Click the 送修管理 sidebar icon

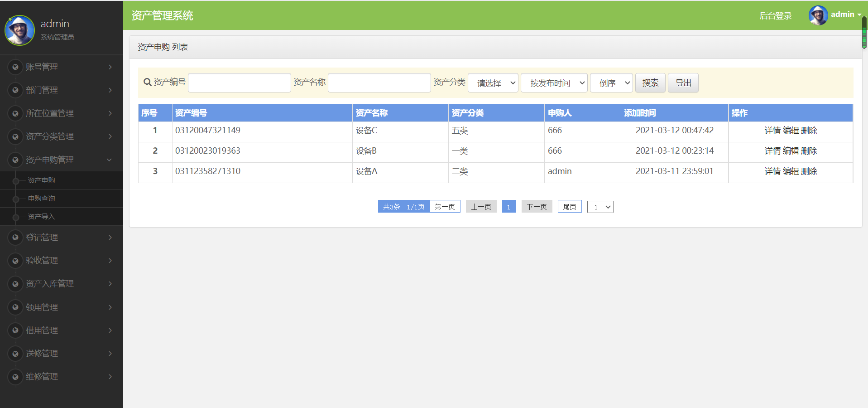click(x=15, y=354)
